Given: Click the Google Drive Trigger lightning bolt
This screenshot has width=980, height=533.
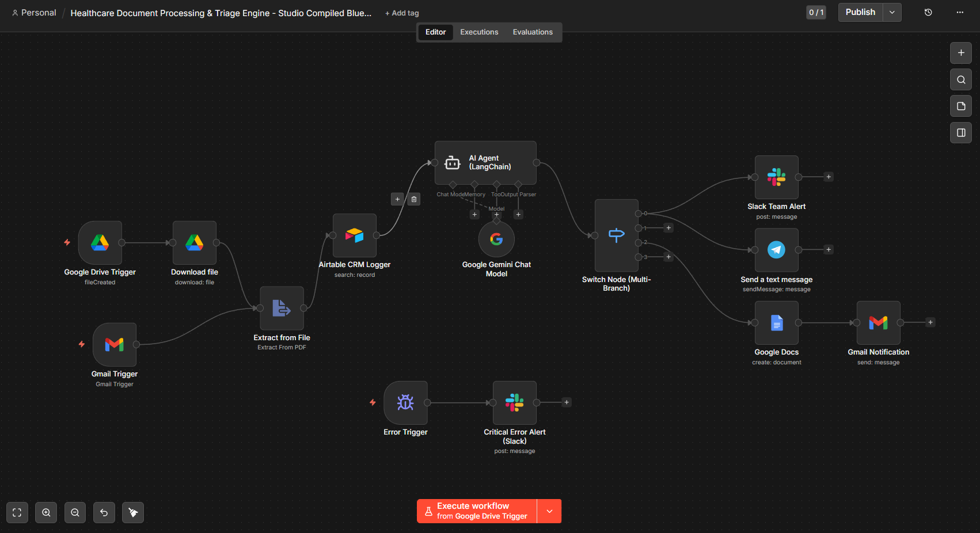Looking at the screenshot, I should (x=67, y=242).
